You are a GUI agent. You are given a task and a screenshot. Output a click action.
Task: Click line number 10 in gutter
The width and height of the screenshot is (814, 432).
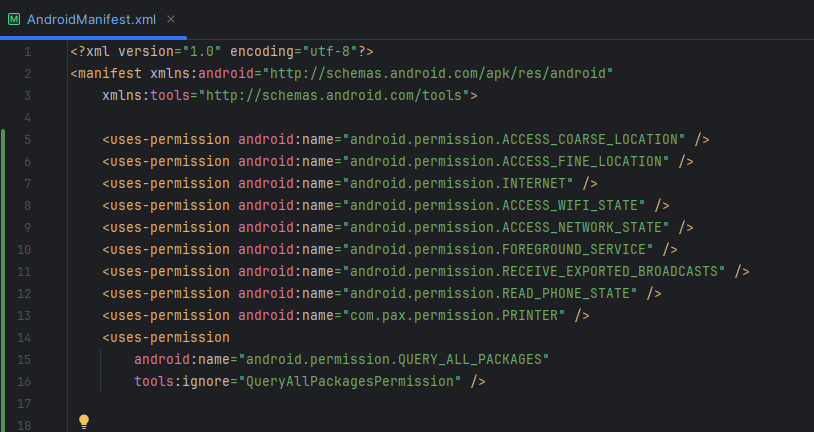[24, 250]
